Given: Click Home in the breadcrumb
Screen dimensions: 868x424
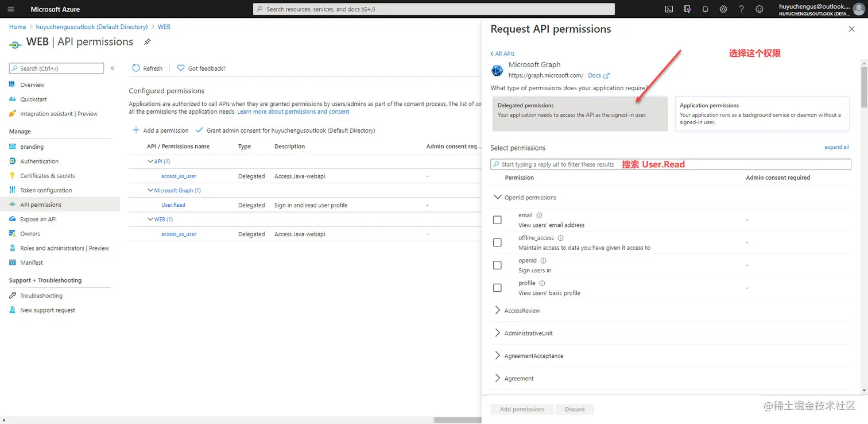Looking at the screenshot, I should point(17,27).
